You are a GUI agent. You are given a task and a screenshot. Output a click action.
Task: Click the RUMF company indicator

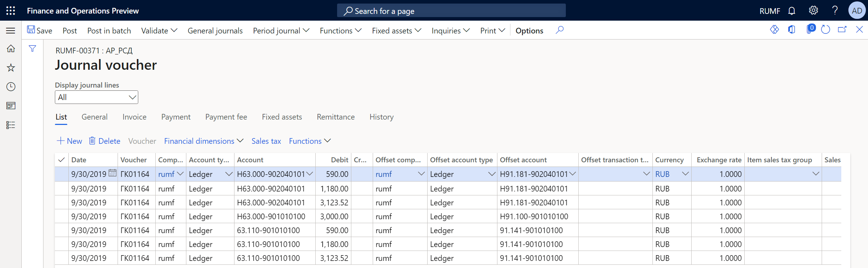point(770,11)
